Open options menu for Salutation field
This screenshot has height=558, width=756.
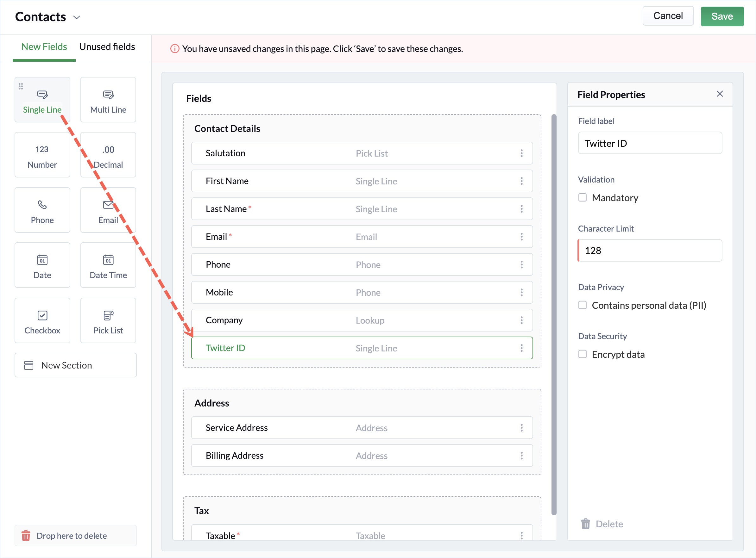click(x=521, y=153)
